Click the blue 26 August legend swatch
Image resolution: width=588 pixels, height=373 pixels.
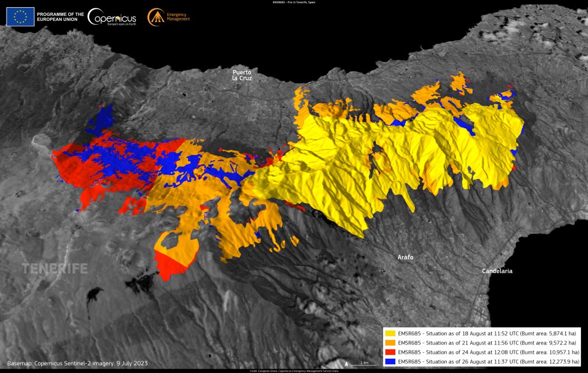[x=390, y=361]
